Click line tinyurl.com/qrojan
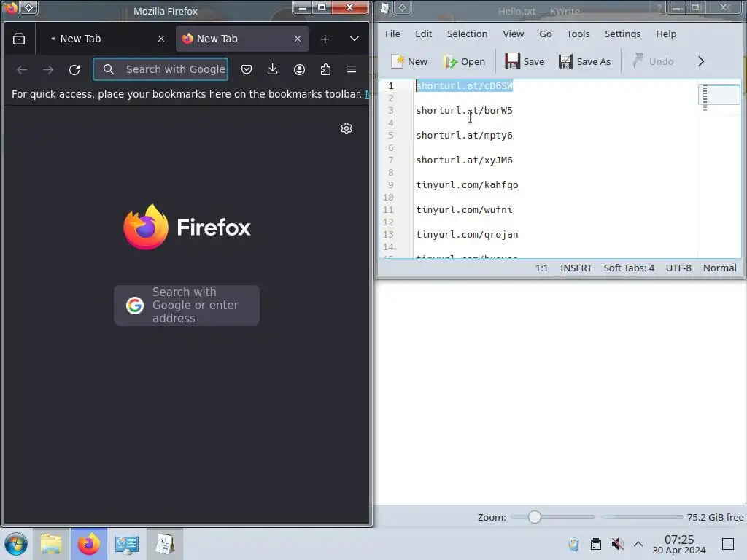 pos(467,234)
